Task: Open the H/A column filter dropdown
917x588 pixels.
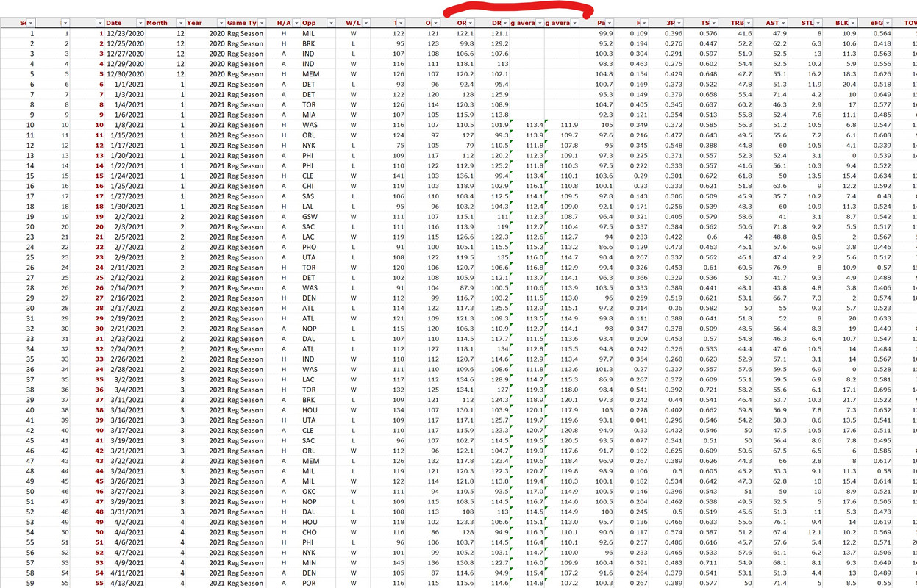Action: pos(295,24)
